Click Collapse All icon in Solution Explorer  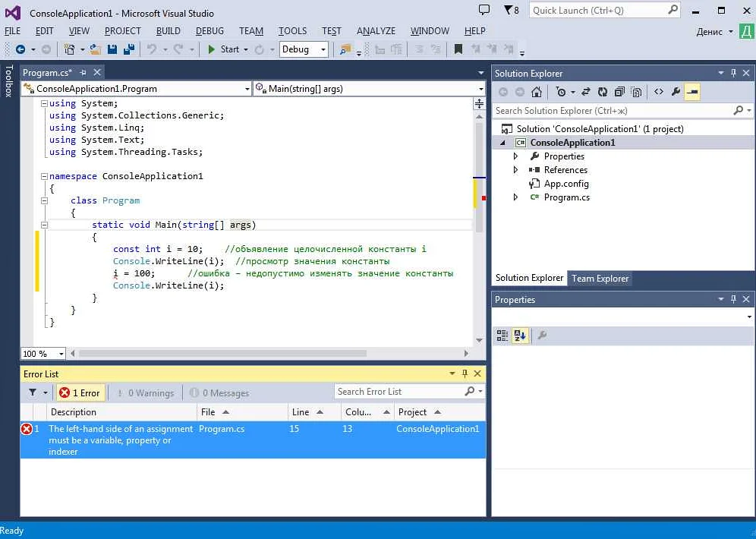click(619, 92)
